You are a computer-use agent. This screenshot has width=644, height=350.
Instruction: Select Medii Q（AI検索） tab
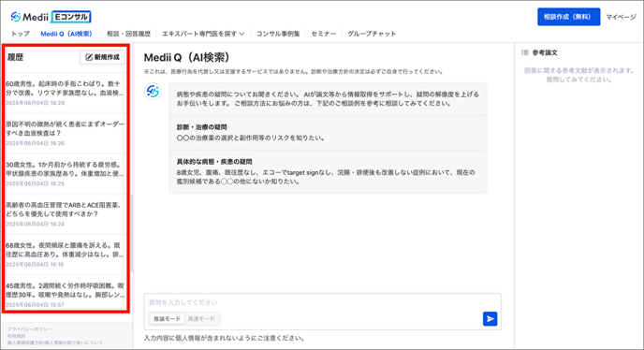(66, 34)
